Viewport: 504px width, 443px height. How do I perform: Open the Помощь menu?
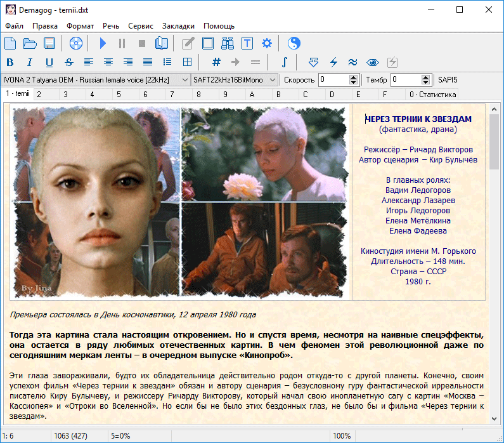[219, 26]
